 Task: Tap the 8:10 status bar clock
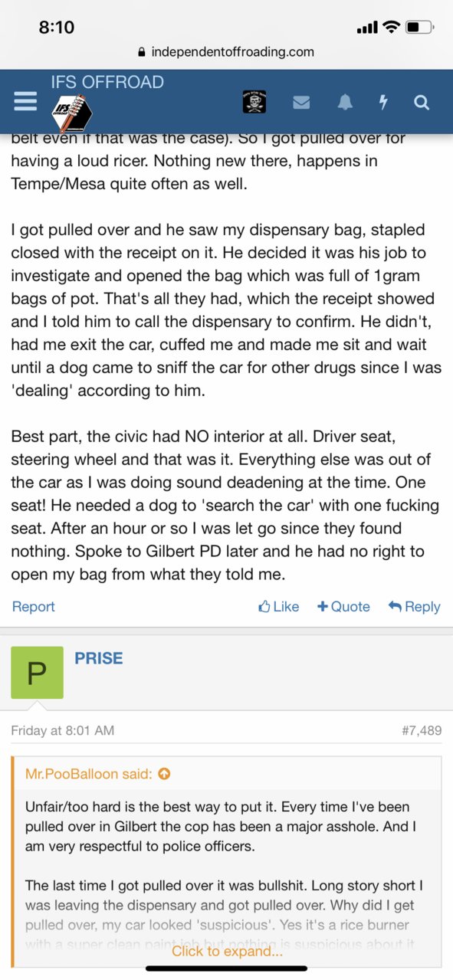coord(57,27)
